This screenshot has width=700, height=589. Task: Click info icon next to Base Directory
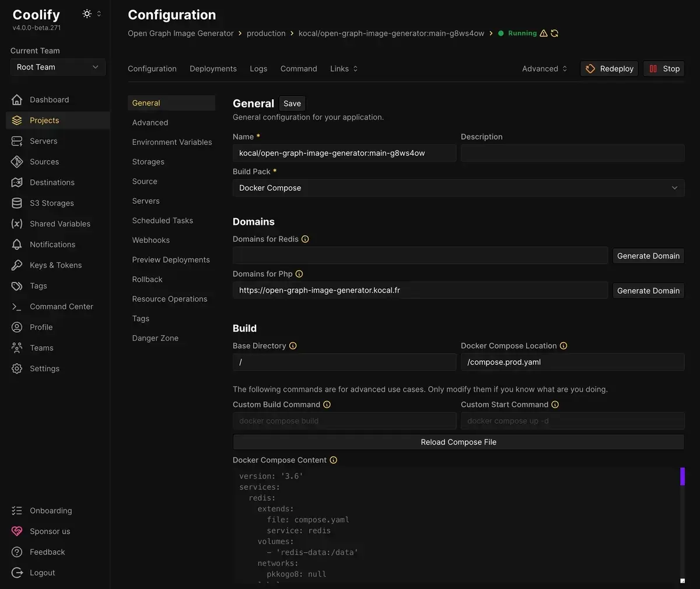(293, 346)
